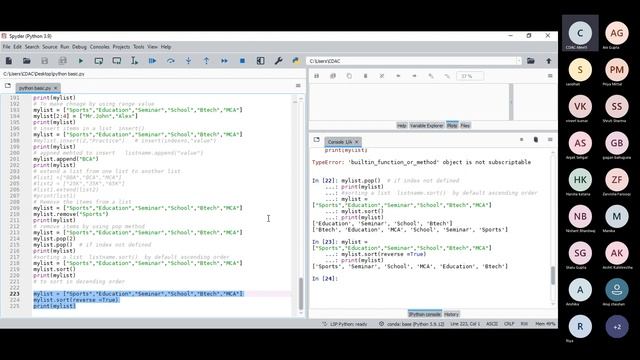640x360 pixels.
Task: Click the LSP Python ready status
Action: click(345, 324)
